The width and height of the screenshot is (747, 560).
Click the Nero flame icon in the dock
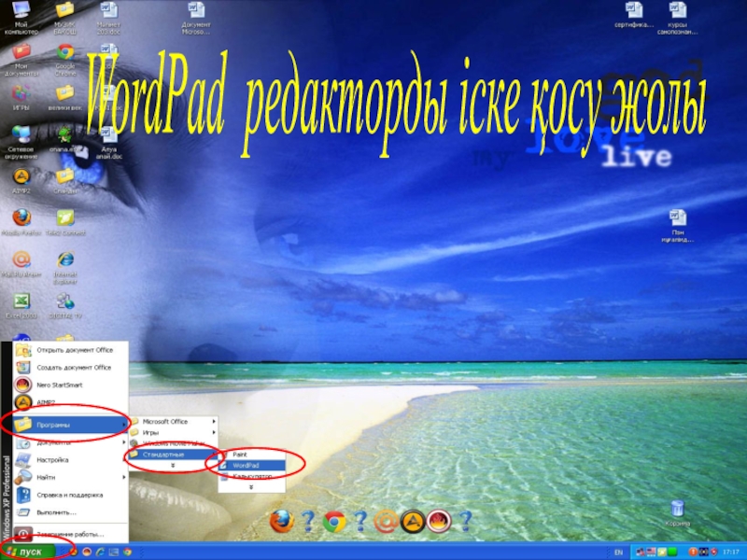pos(438,522)
